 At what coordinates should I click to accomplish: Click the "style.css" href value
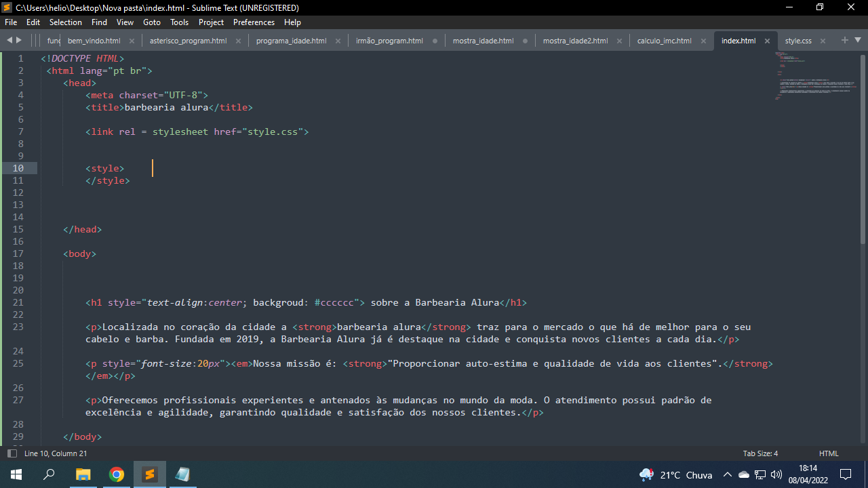tap(273, 131)
